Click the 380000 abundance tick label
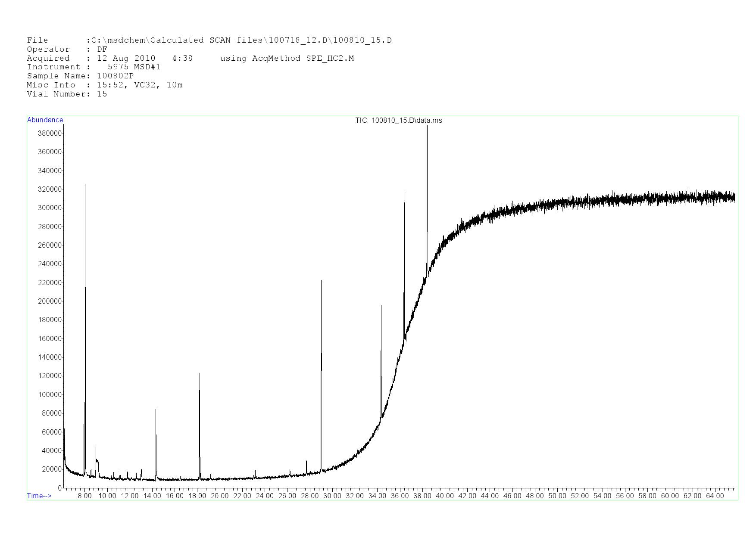This screenshot has height=534, width=756. (x=50, y=133)
